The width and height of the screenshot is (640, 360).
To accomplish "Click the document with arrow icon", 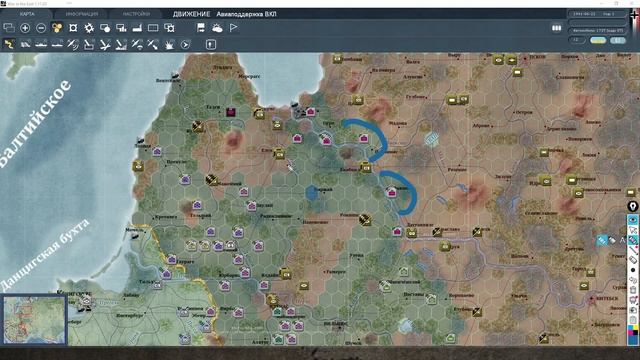I will tap(201, 28).
